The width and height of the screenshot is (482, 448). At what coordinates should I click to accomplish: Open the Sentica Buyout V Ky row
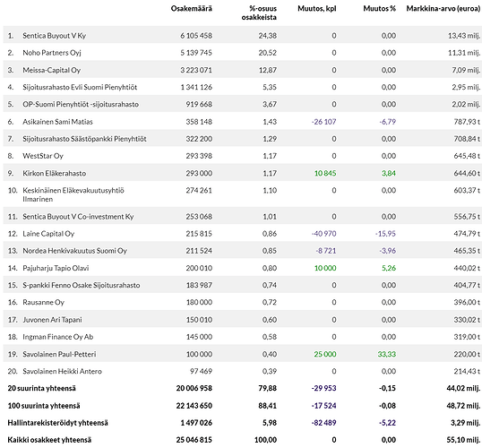[x=242, y=36]
